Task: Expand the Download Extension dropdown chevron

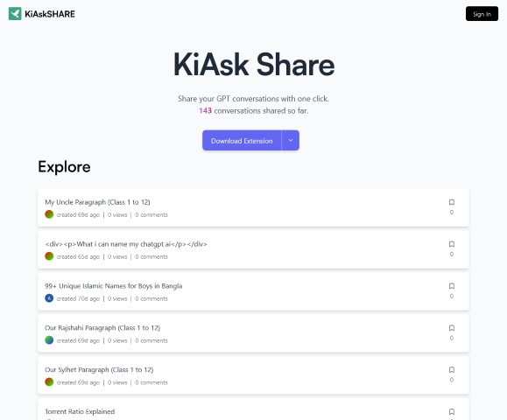Action: [291, 141]
